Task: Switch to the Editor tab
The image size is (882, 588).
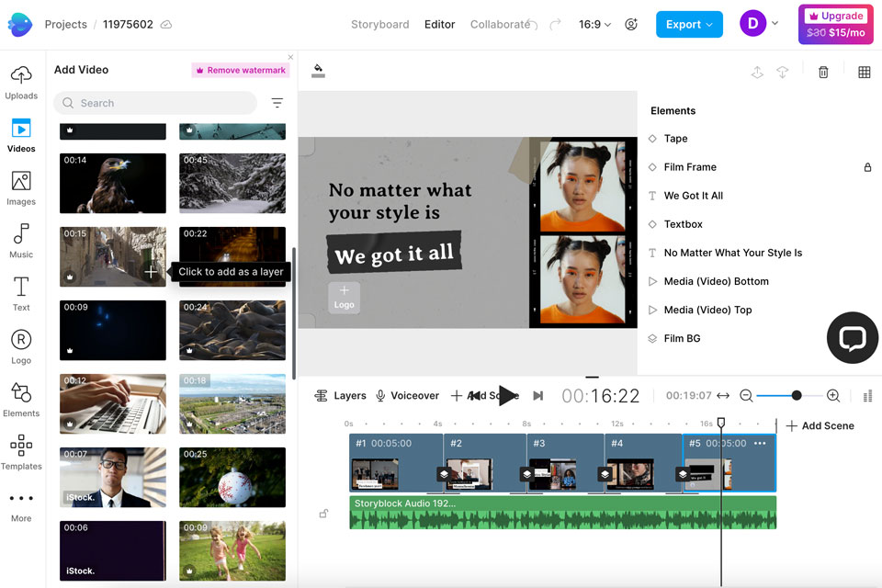Action: point(439,24)
